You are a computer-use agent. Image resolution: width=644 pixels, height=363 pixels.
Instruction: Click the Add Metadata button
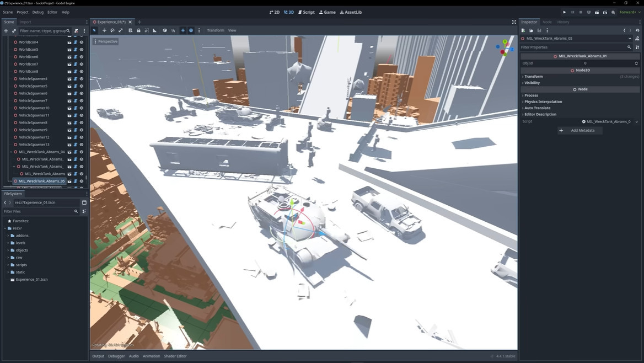579,131
